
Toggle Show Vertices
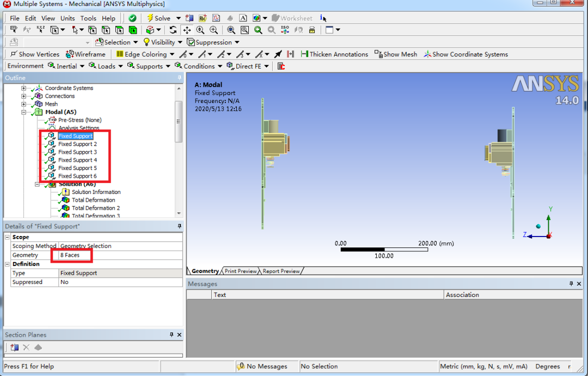pos(35,54)
